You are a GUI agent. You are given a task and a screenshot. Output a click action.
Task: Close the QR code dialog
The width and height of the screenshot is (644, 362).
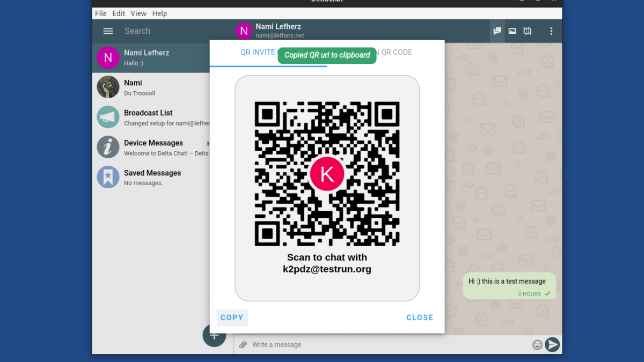420,317
